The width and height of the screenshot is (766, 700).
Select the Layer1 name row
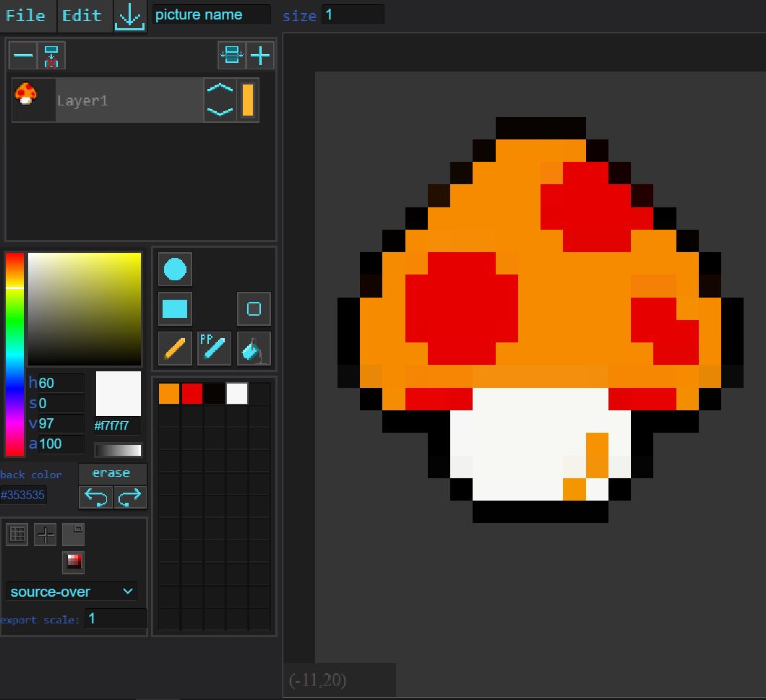(129, 100)
